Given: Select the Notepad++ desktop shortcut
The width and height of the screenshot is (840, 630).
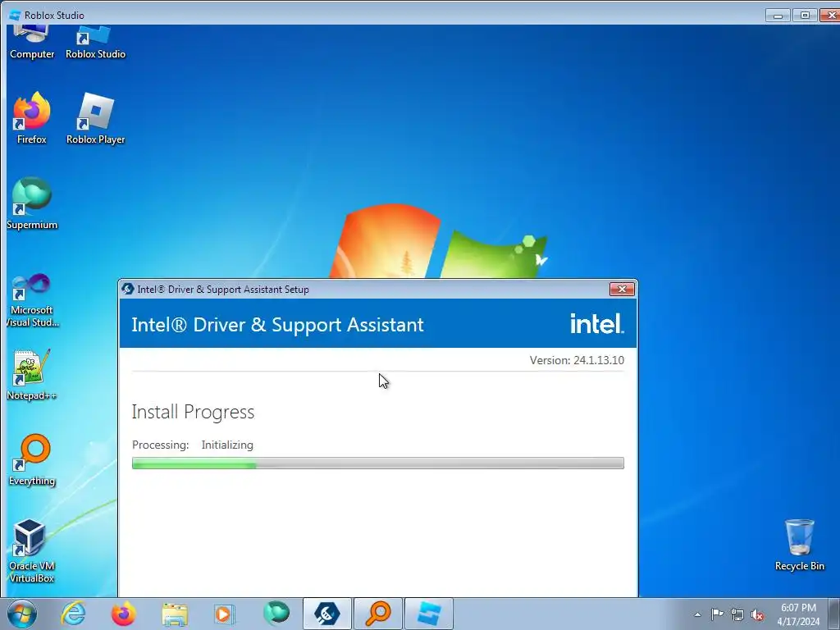Looking at the screenshot, I should point(32,374).
